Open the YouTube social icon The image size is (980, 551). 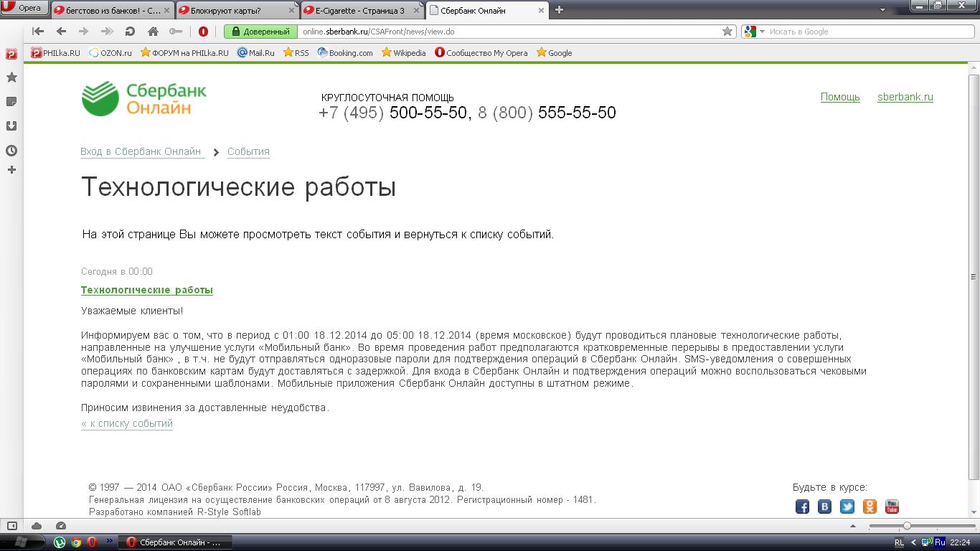pyautogui.click(x=892, y=507)
